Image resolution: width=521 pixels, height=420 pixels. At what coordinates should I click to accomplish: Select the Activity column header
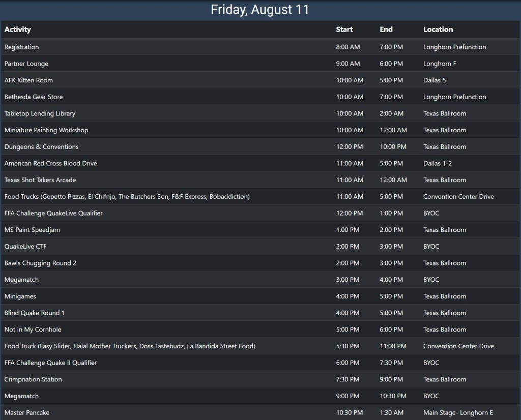click(18, 29)
